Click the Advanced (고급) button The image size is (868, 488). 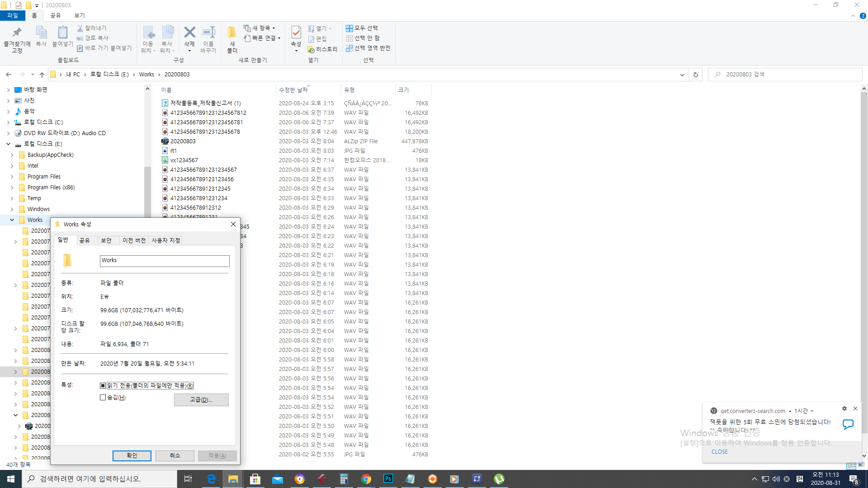[201, 400]
